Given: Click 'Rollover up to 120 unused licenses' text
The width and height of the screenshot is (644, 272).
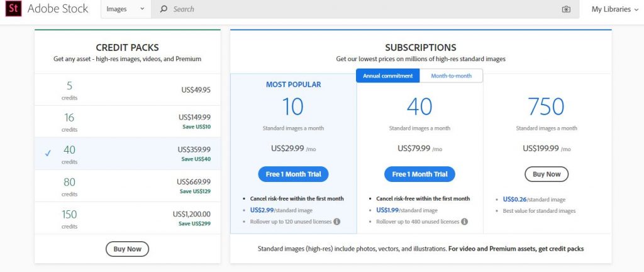Looking at the screenshot, I should [291, 222].
